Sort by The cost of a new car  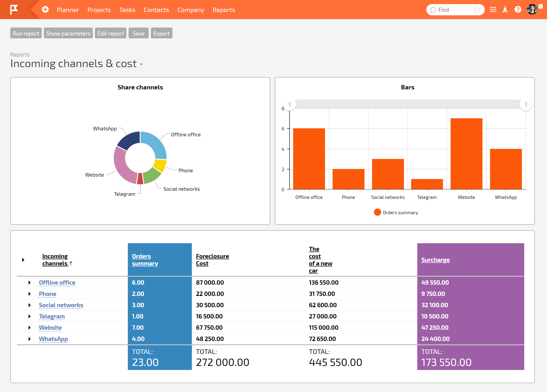[x=321, y=260]
